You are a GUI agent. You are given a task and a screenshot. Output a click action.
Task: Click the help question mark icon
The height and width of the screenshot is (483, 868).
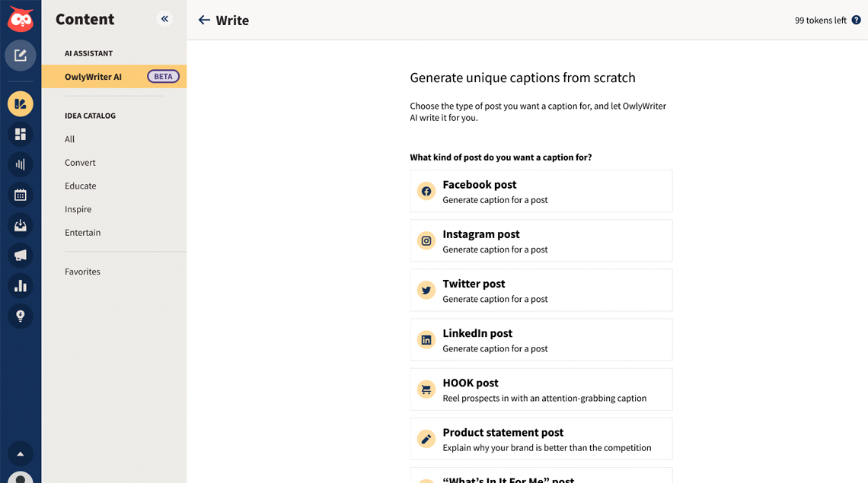(856, 21)
